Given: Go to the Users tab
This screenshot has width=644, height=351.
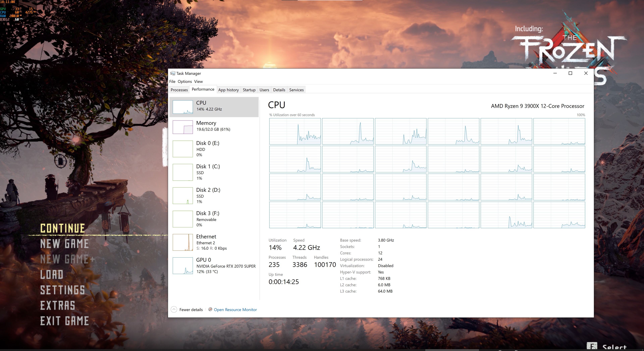Looking at the screenshot, I should (x=264, y=90).
